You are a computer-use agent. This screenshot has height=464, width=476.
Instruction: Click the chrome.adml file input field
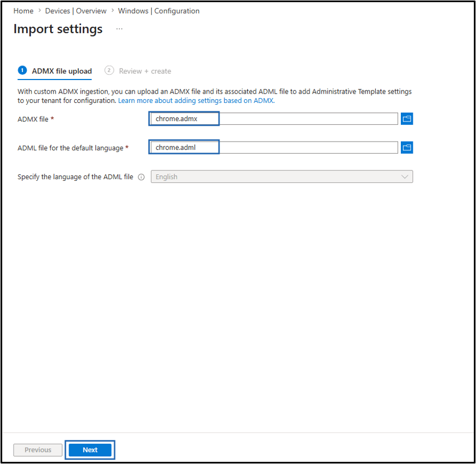click(274, 148)
